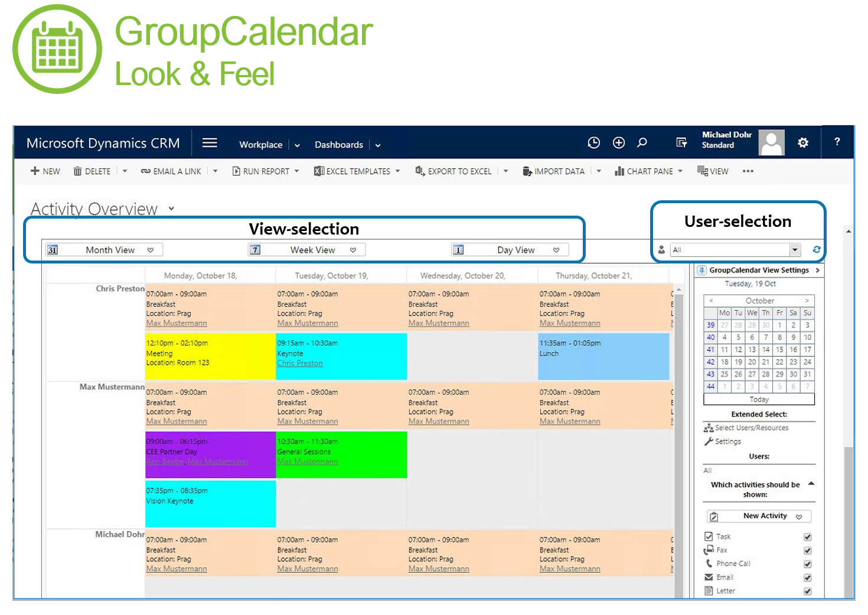Open the Dashboards dropdown arrow
Image resolution: width=868 pixels, height=615 pixels.
click(x=378, y=145)
